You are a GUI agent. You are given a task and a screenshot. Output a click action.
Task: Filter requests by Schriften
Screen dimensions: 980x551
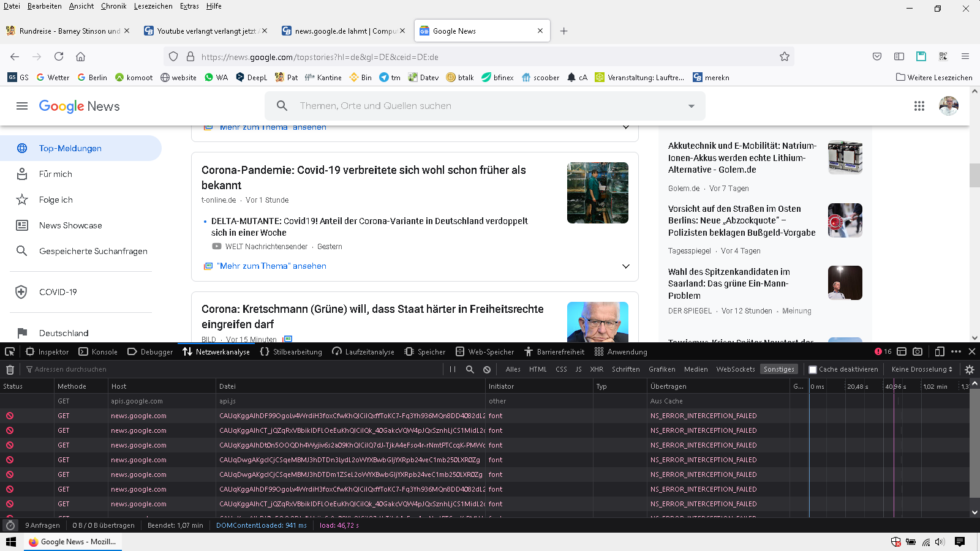(x=625, y=369)
